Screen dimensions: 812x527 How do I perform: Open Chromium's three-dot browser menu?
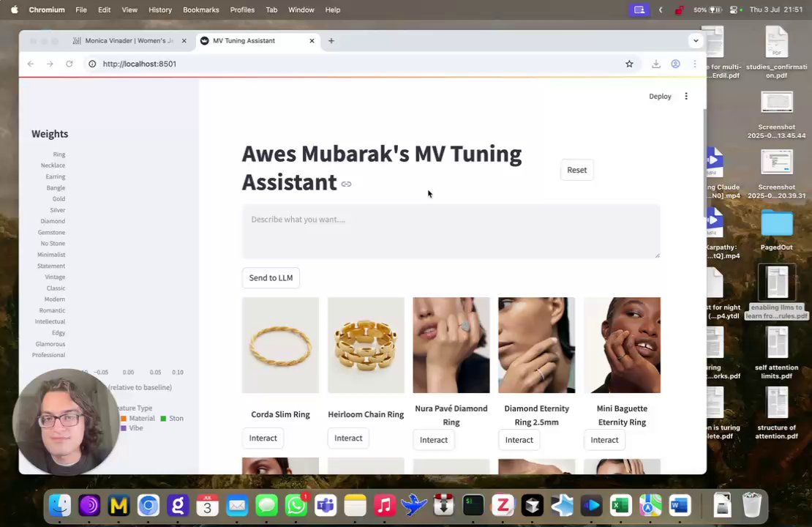[695, 64]
